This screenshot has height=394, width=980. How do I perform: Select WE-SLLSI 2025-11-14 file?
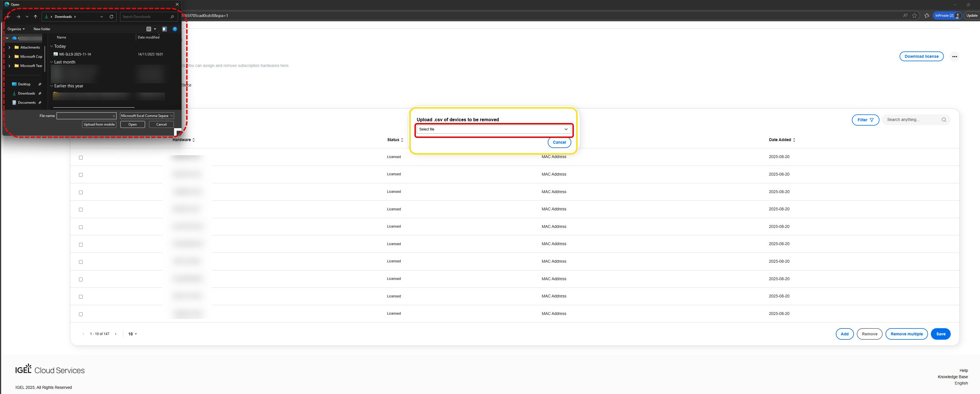(75, 54)
